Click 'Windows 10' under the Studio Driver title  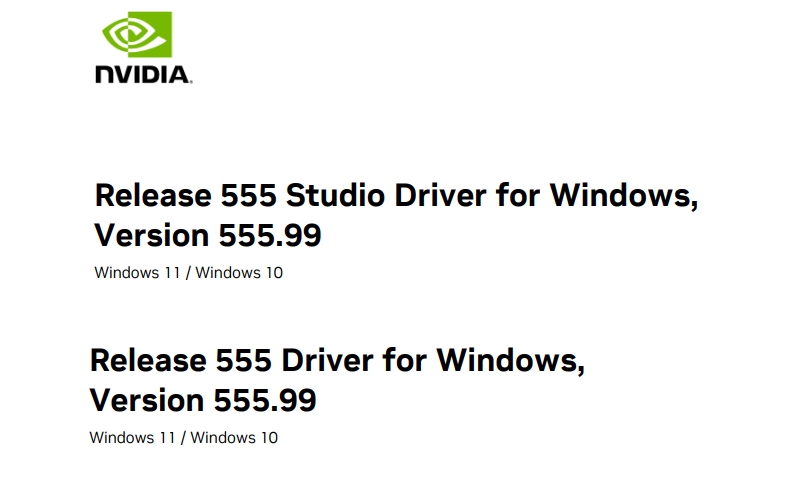point(239,272)
